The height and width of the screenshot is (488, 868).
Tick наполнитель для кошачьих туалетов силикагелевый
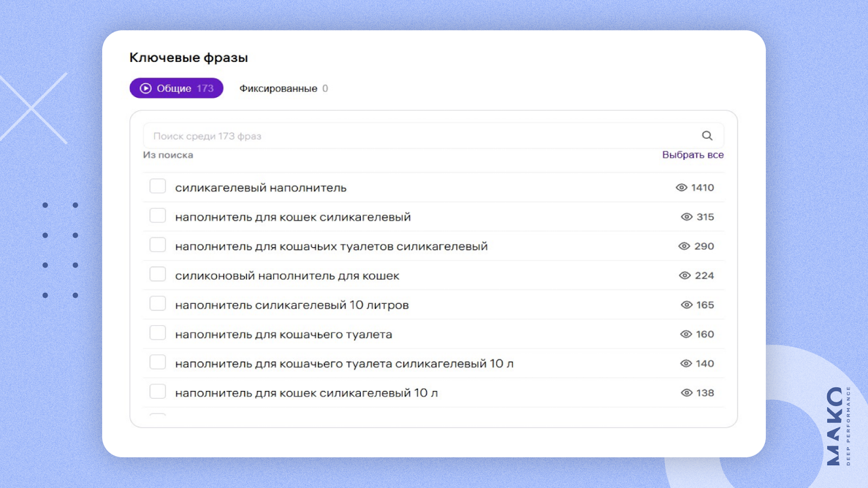coord(158,245)
